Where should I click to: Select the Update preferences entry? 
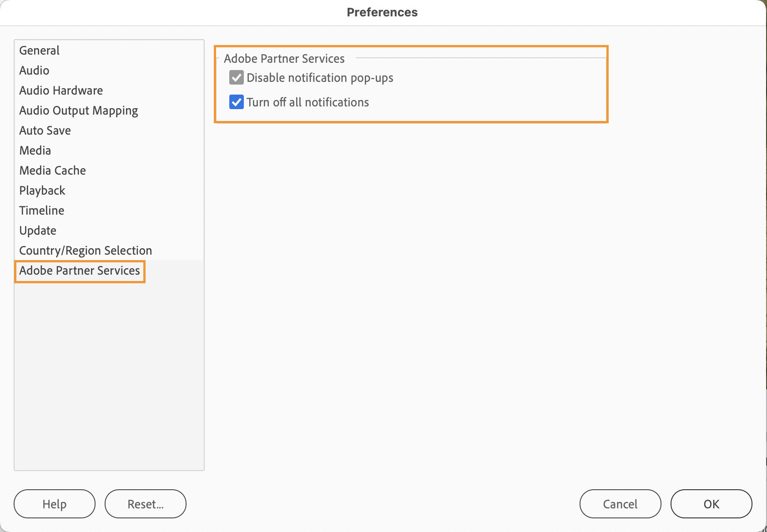pyautogui.click(x=38, y=230)
